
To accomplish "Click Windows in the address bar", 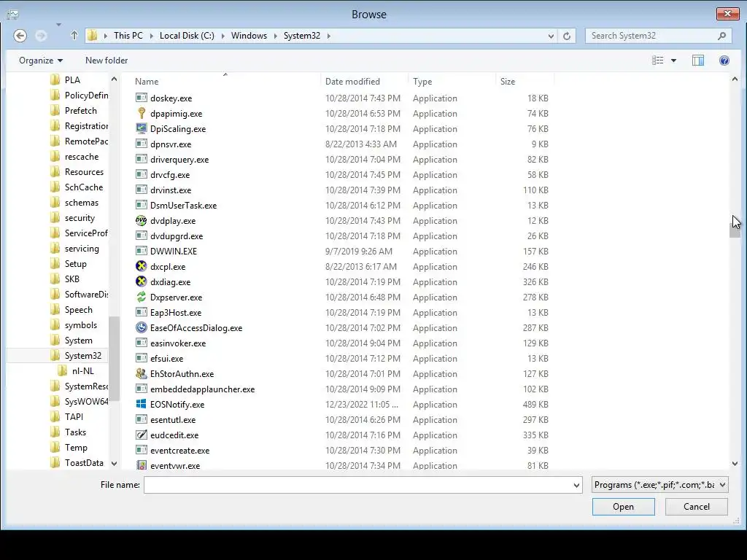I will (249, 36).
